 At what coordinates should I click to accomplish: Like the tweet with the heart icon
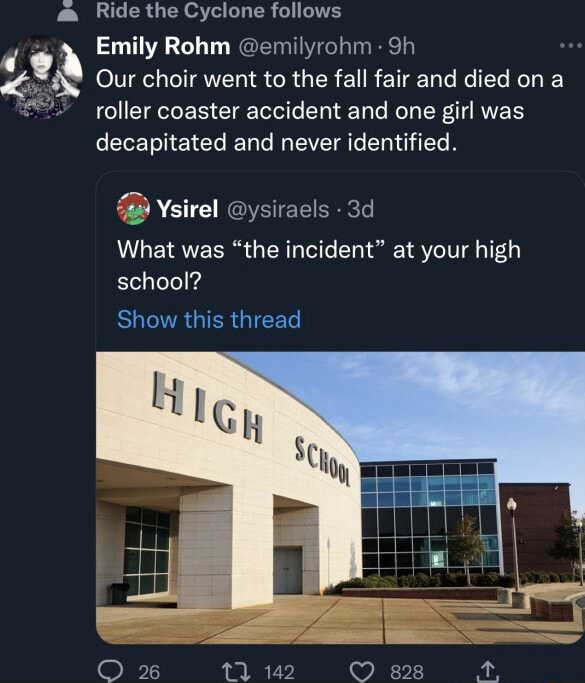click(x=363, y=671)
